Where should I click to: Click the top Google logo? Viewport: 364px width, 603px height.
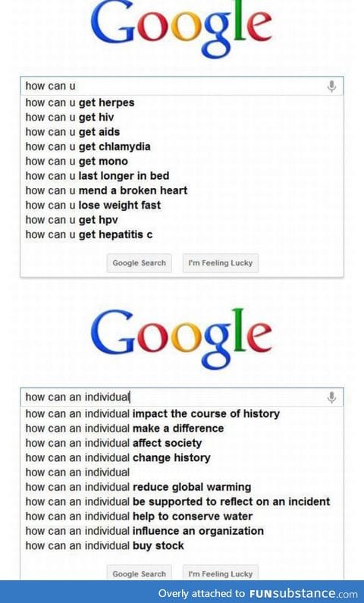pos(181,28)
